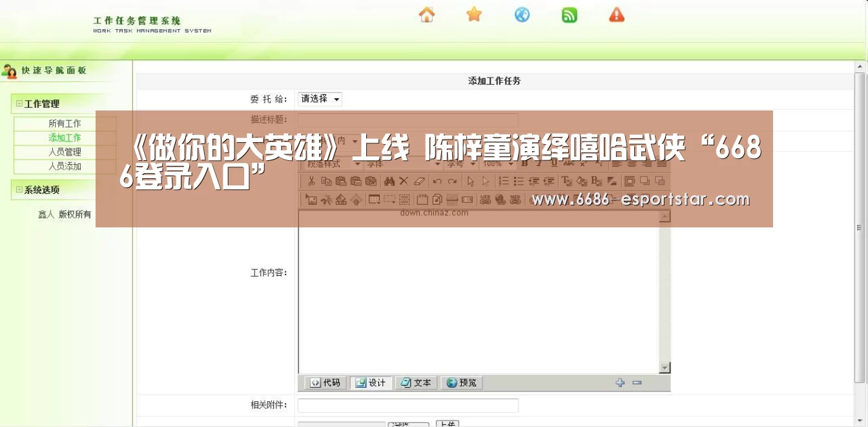868x427 pixels.
Task: Click inside the 相关附件 input field
Action: 408,406
